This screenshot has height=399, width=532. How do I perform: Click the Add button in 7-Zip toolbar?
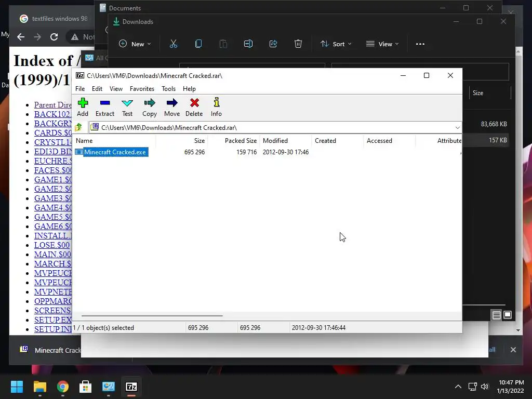(83, 107)
